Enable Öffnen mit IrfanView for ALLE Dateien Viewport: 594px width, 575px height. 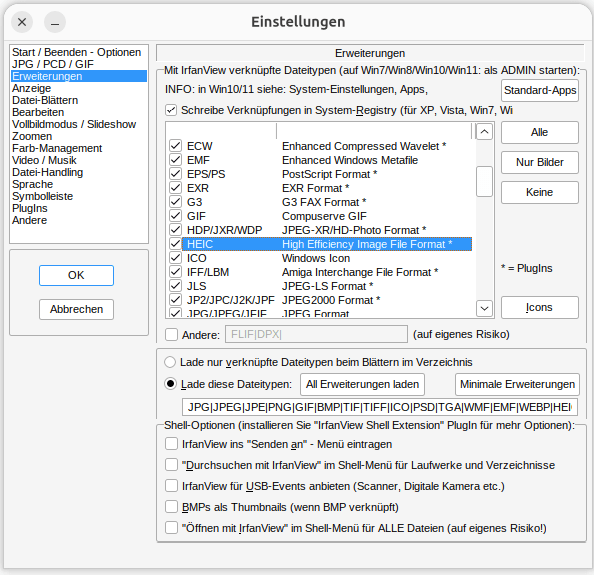pos(171,528)
